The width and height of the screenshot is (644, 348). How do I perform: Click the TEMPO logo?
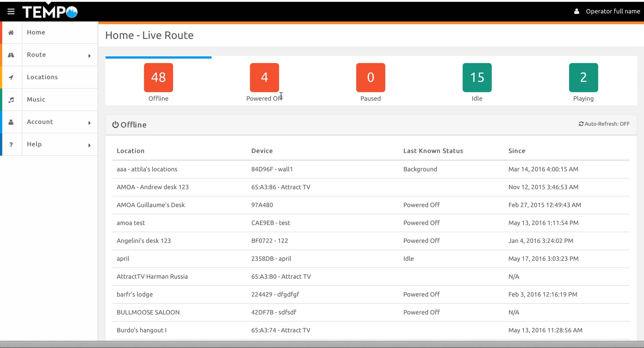click(50, 12)
